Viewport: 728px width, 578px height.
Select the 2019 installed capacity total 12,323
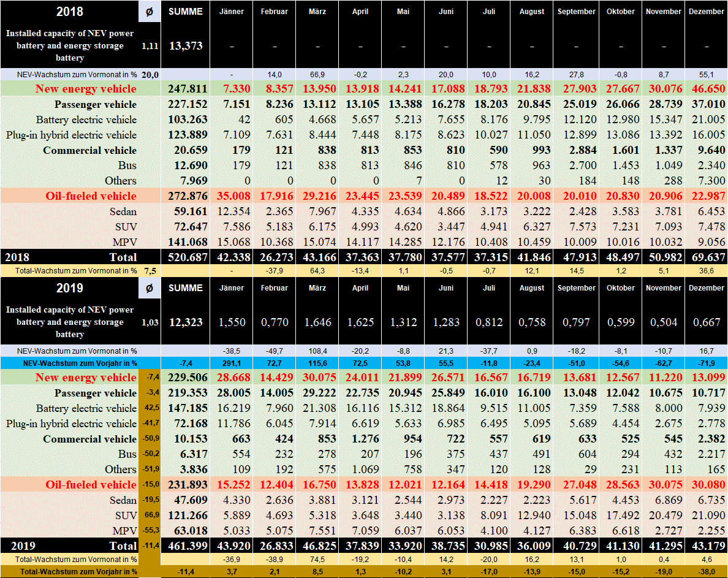pyautogui.click(x=185, y=322)
